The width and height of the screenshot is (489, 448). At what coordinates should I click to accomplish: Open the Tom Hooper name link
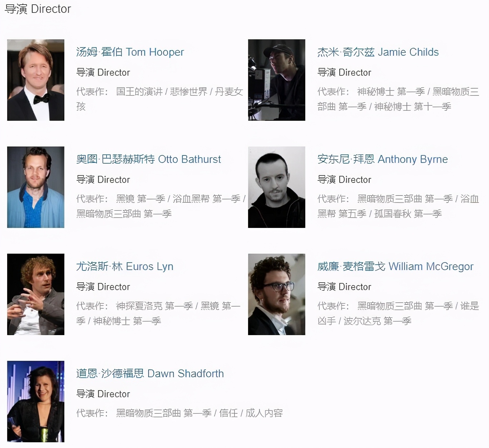[x=130, y=52]
